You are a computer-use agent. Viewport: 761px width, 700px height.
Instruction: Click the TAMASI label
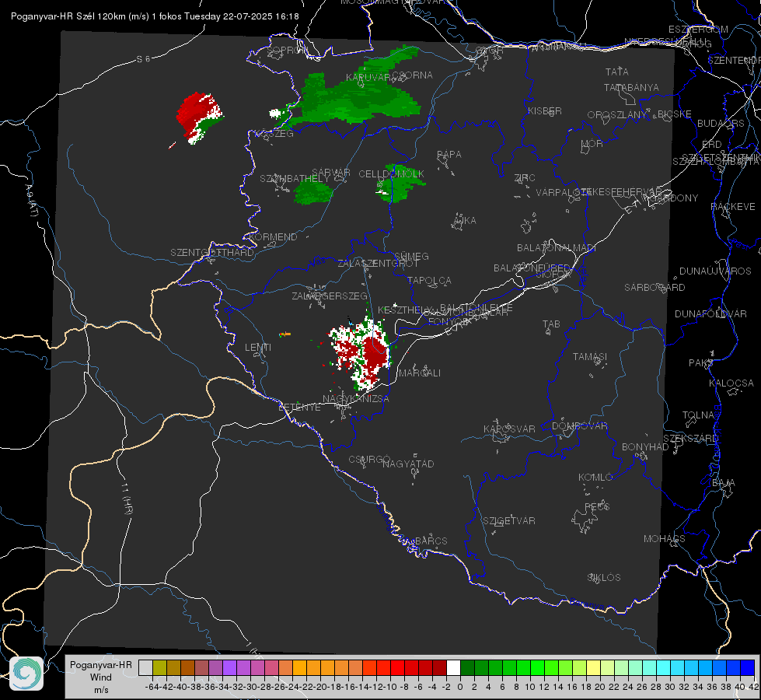(x=590, y=357)
